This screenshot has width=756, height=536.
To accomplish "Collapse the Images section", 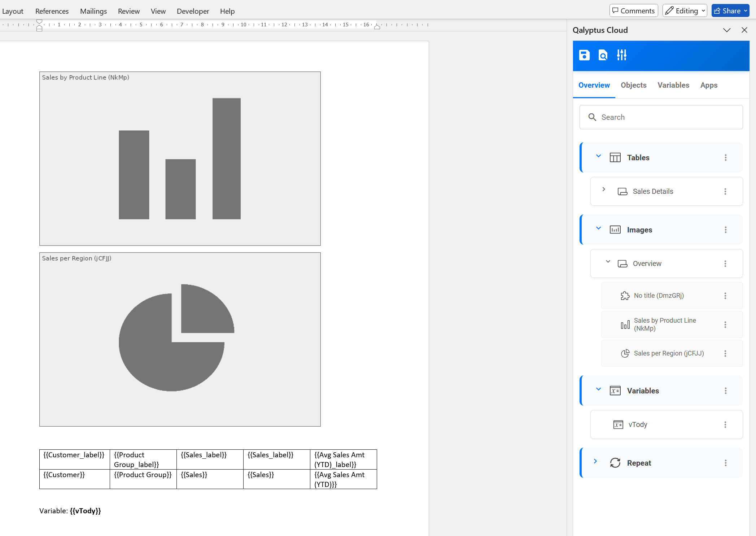I will (598, 228).
